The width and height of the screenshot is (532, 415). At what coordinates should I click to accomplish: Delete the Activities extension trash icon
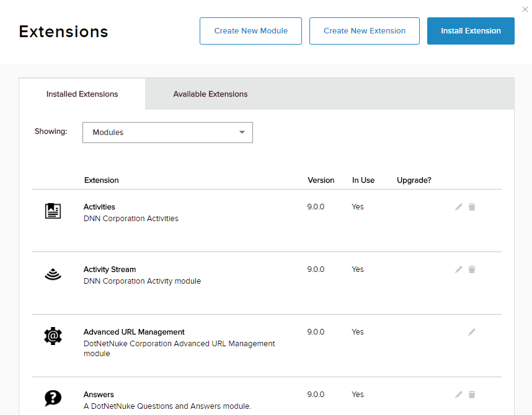coord(472,207)
